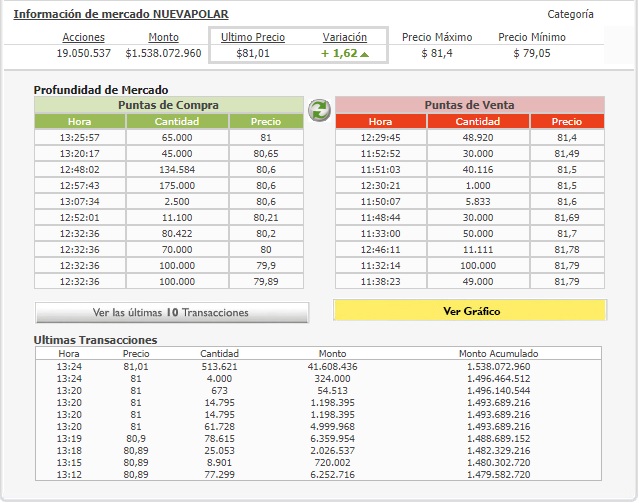Viewport: 639px width, 503px height.
Task: Click the yellow Ver Gráfico button
Action: click(470, 311)
